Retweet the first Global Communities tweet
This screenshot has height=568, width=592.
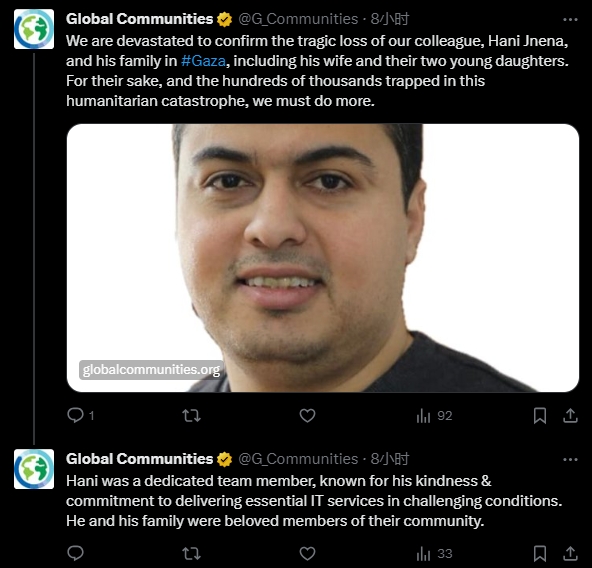(191, 416)
